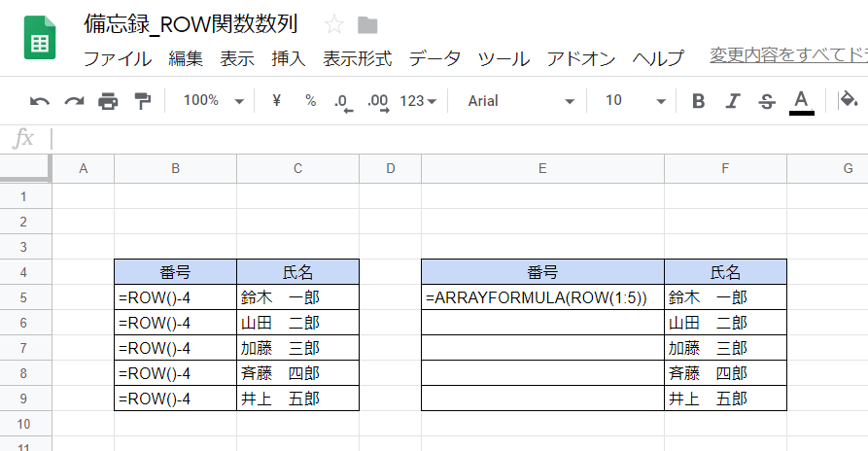Open the 表示形式 menu

point(357,58)
